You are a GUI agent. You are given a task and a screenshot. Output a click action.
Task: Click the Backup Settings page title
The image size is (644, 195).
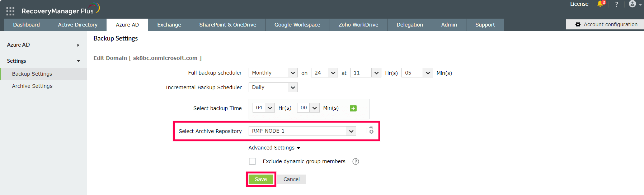pyautogui.click(x=116, y=38)
